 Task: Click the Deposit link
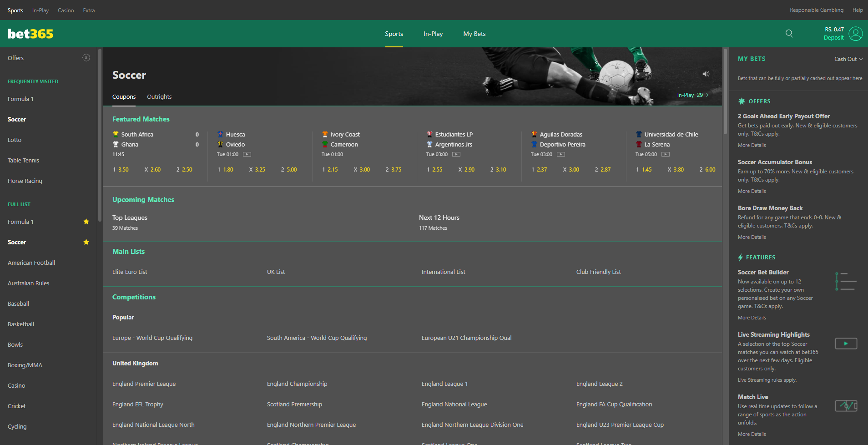[x=833, y=38]
